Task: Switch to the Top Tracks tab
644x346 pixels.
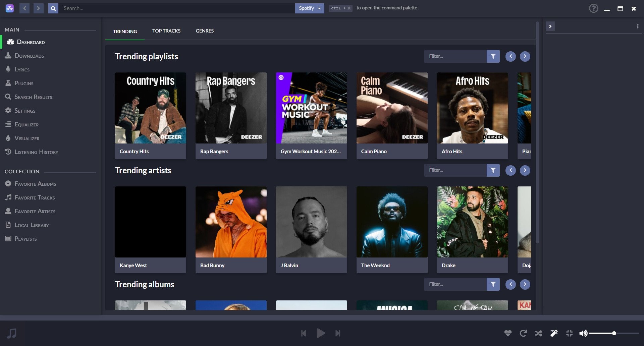Action: point(166,31)
